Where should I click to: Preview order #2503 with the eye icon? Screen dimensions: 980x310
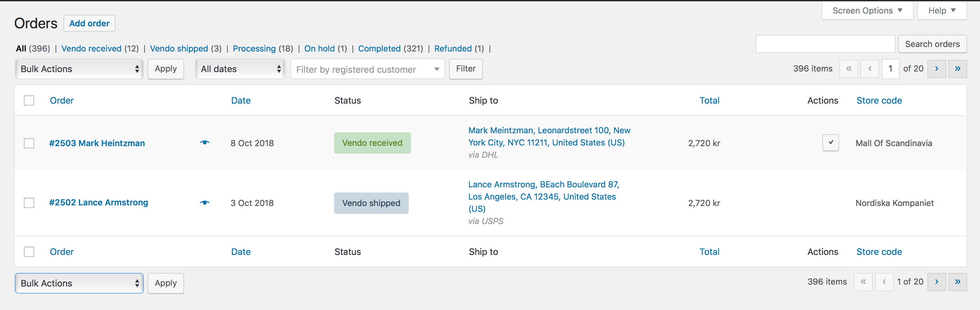(x=205, y=143)
